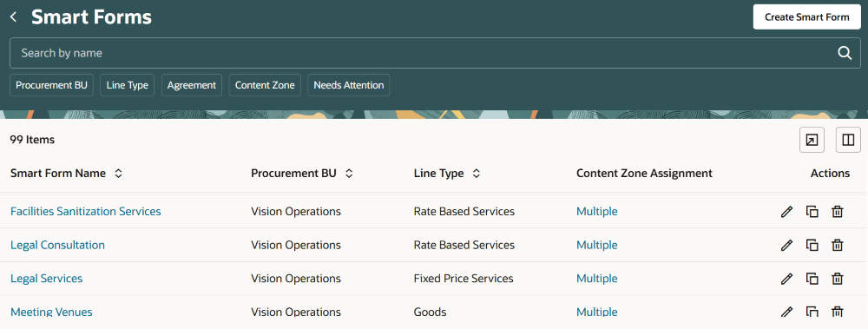Open Multiple link for Legal Services
The height and width of the screenshot is (329, 868).
597,279
